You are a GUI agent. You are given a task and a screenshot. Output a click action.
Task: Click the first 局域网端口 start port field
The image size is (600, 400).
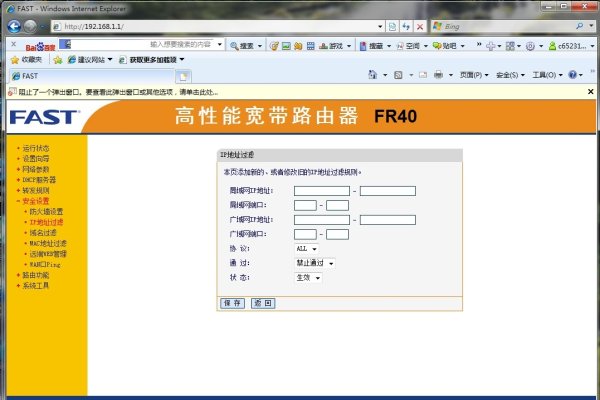click(x=305, y=206)
